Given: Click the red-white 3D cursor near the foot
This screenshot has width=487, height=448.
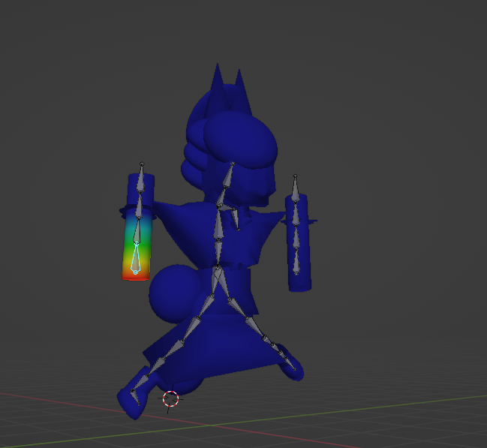Looking at the screenshot, I should [170, 399].
